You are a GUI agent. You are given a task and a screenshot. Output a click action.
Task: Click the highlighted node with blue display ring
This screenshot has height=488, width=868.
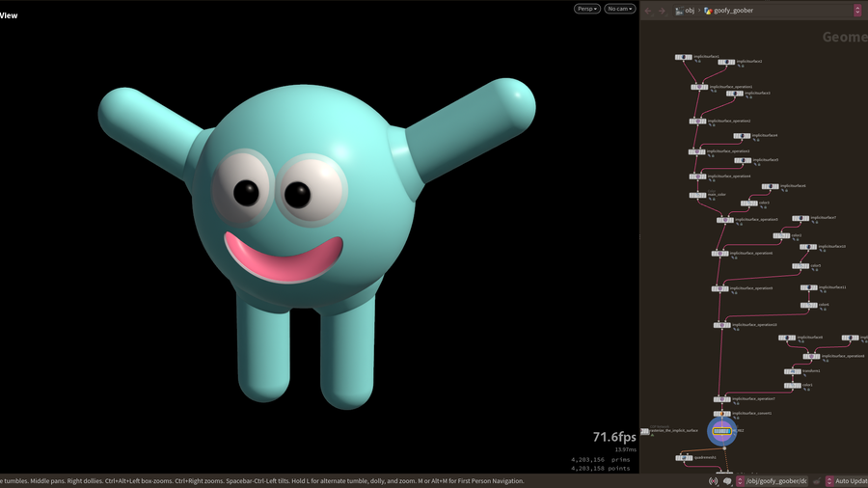721,431
